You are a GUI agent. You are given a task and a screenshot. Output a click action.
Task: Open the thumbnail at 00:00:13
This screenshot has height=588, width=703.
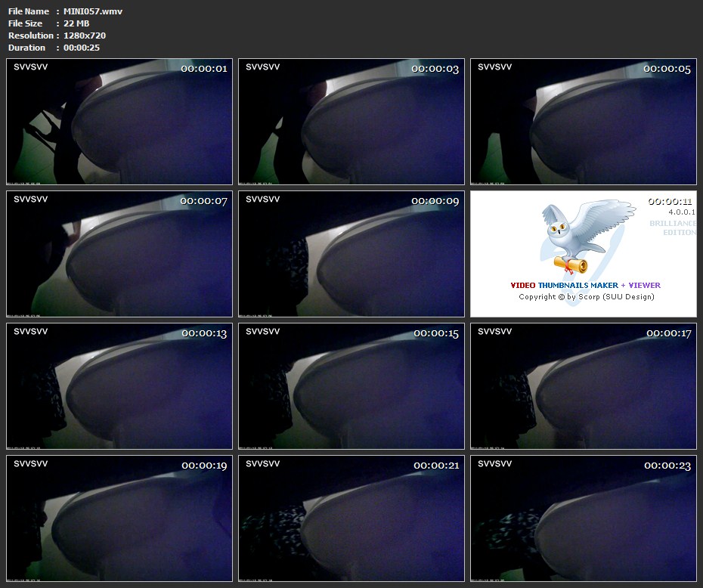tap(119, 386)
